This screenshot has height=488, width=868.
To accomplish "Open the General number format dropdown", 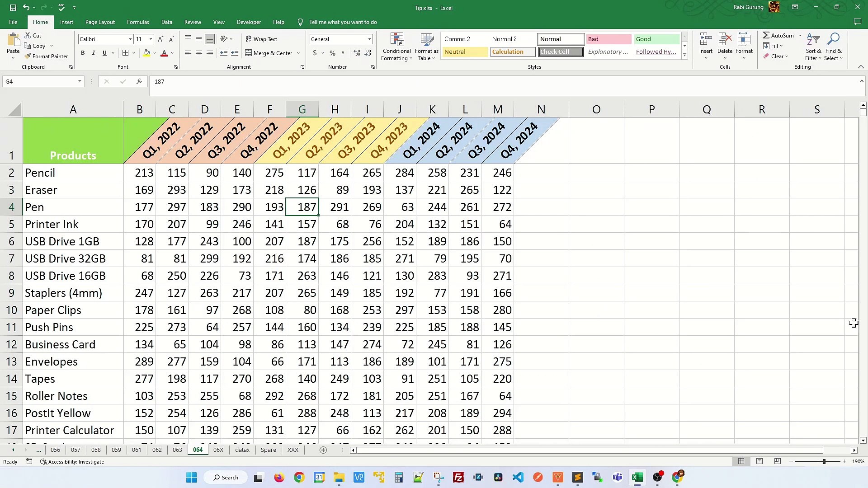I will click(369, 39).
